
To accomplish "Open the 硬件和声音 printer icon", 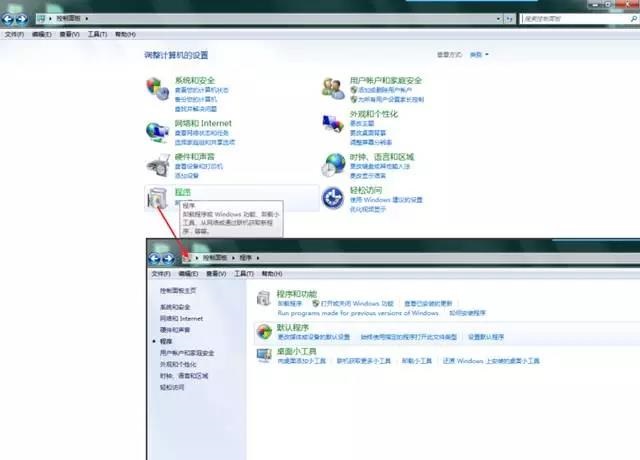I will click(158, 165).
